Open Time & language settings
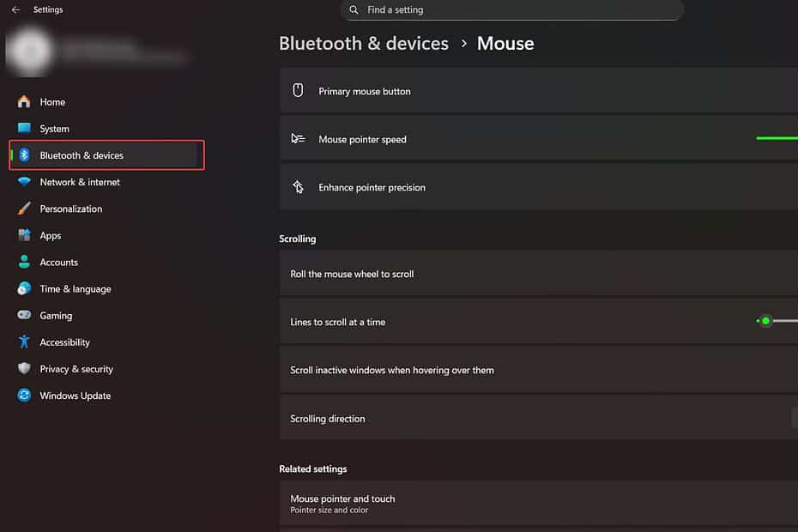The image size is (798, 532). (x=75, y=288)
